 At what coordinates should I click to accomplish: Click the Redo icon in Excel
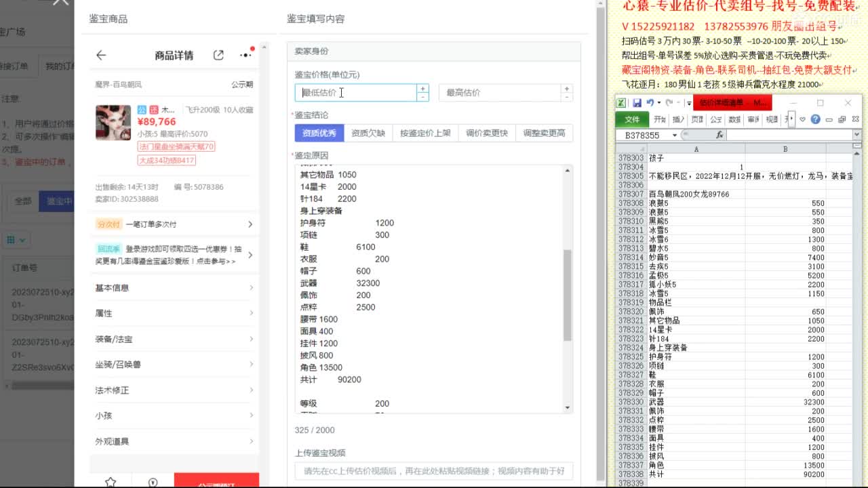[669, 102]
